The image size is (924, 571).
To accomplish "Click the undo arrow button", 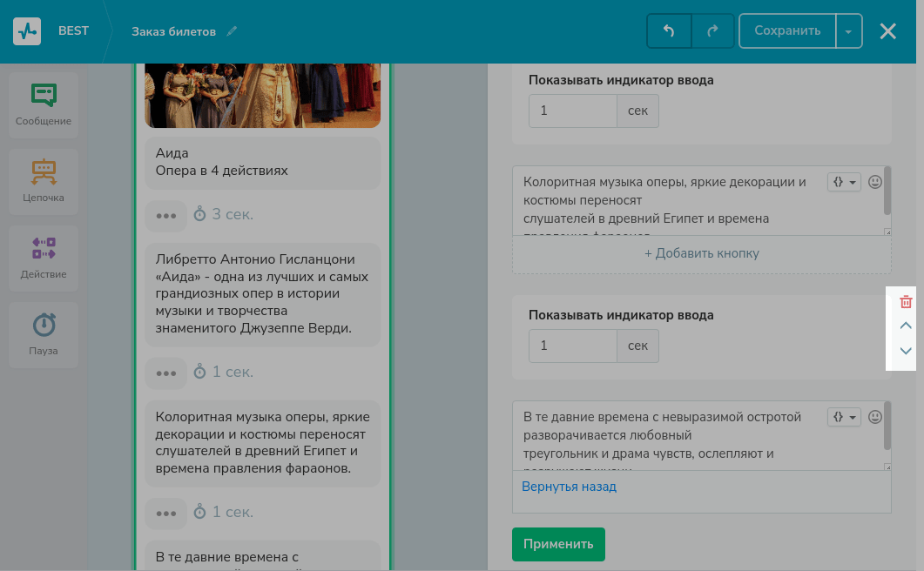I will pyautogui.click(x=669, y=30).
